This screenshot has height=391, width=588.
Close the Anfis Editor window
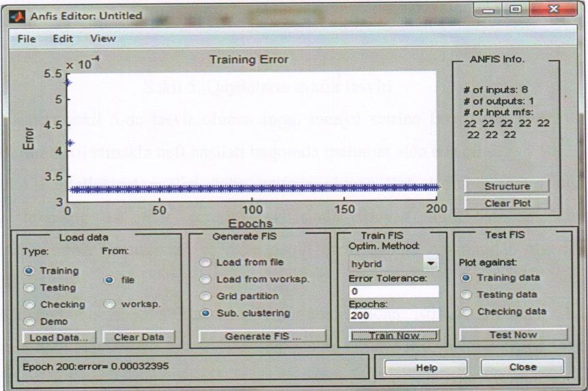(x=553, y=10)
